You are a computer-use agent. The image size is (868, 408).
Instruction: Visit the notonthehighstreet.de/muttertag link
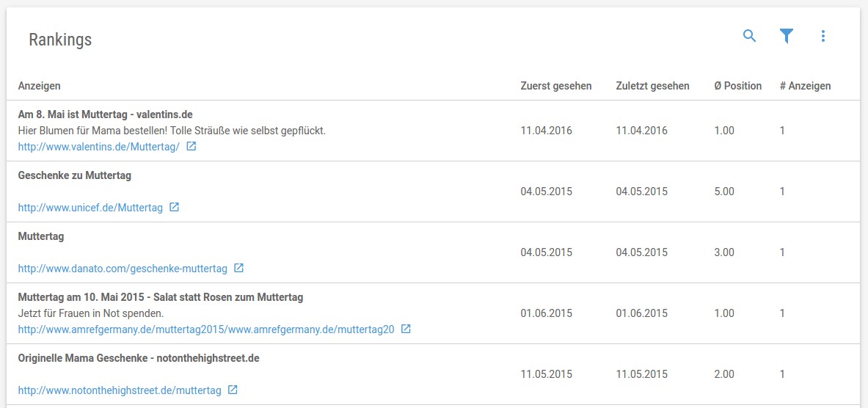pos(120,390)
